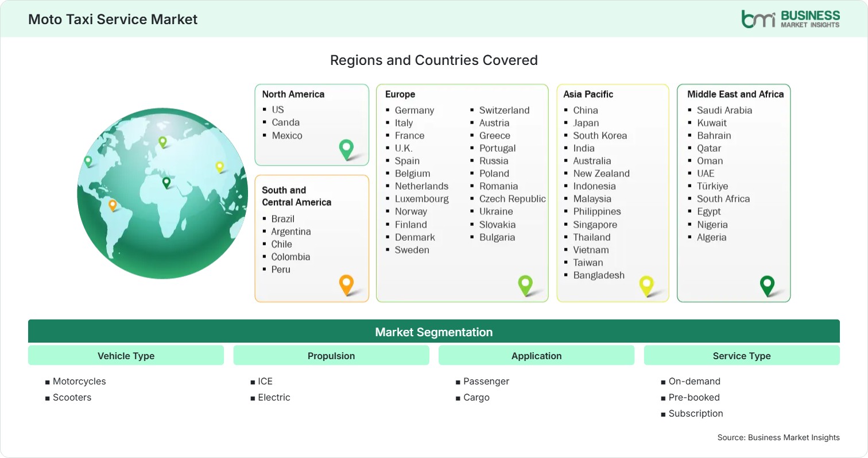
Task: Click 'Passenger' under Application
Action: [x=486, y=381]
